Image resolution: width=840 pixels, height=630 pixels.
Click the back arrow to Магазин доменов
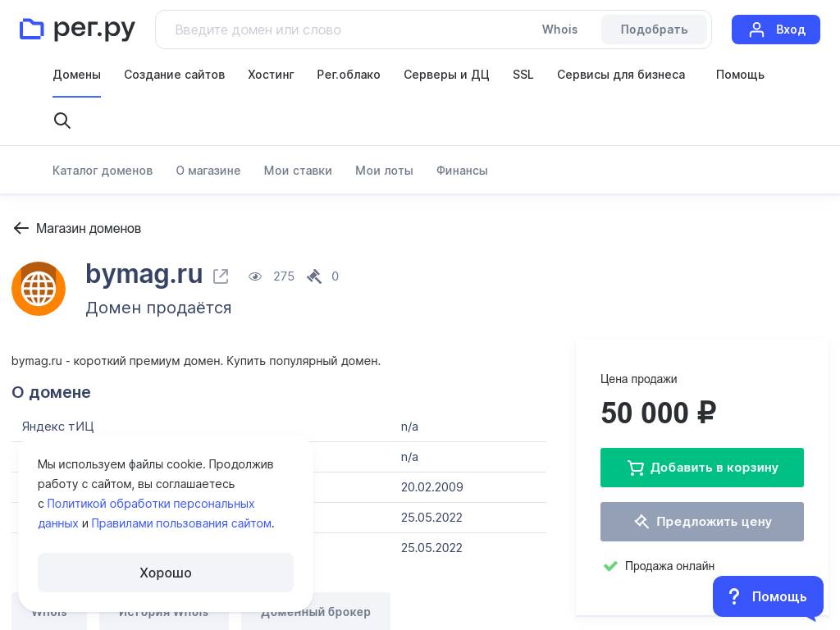coord(21,228)
